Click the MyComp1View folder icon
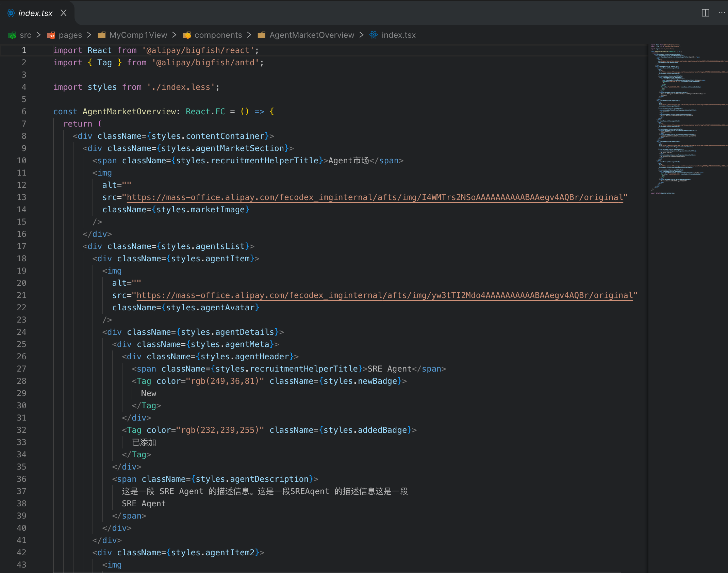The image size is (728, 573). (x=101, y=35)
